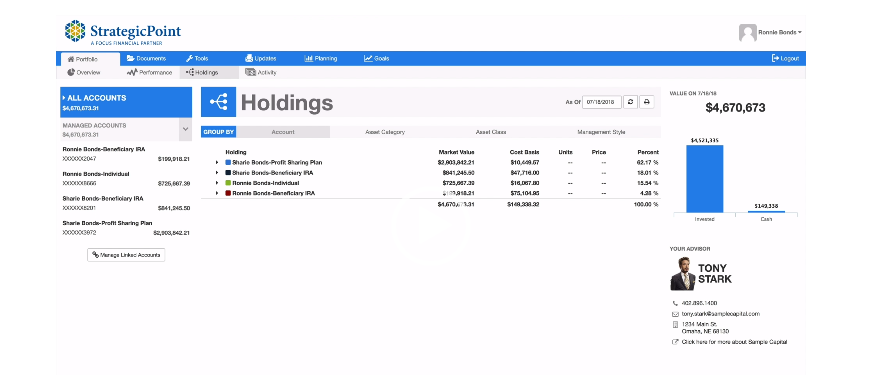The height and width of the screenshot is (375, 880).
Task: Click the StrategicPoint logo
Action: click(x=122, y=33)
